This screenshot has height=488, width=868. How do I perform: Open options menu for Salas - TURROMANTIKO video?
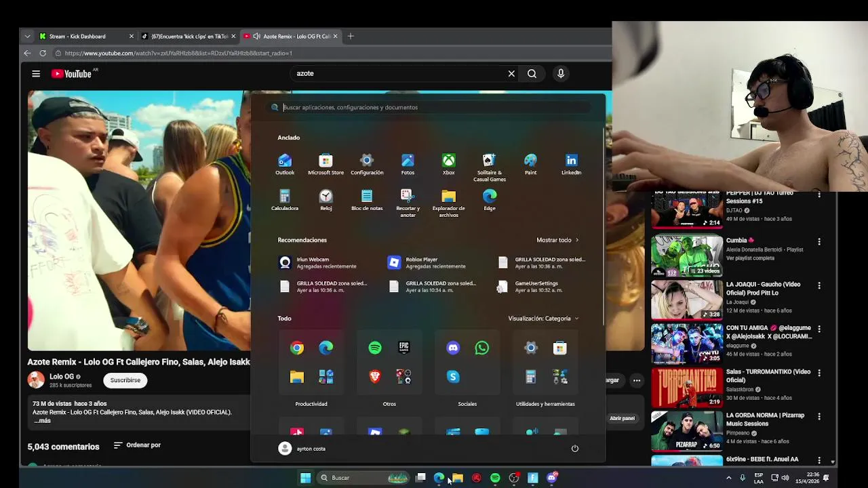819,373
